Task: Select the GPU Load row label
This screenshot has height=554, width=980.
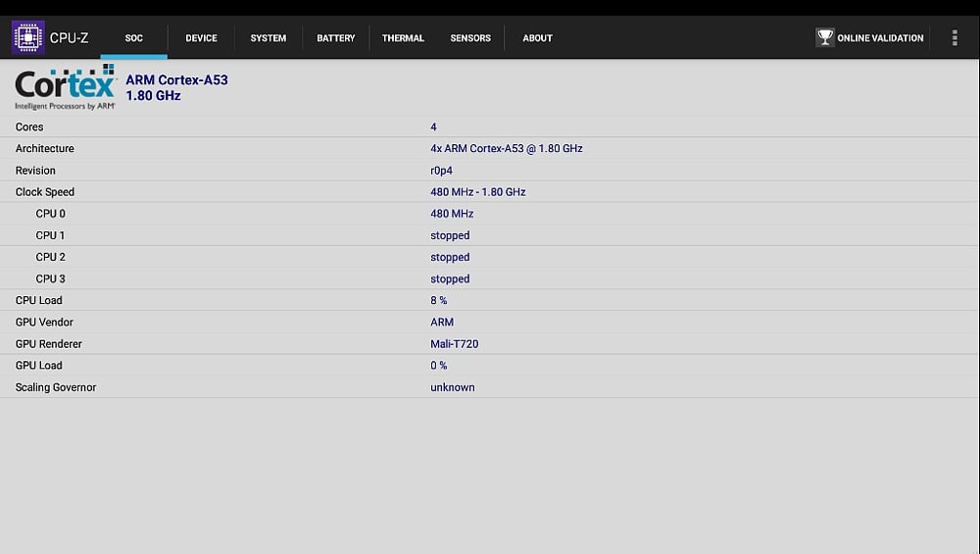Action: pos(39,365)
